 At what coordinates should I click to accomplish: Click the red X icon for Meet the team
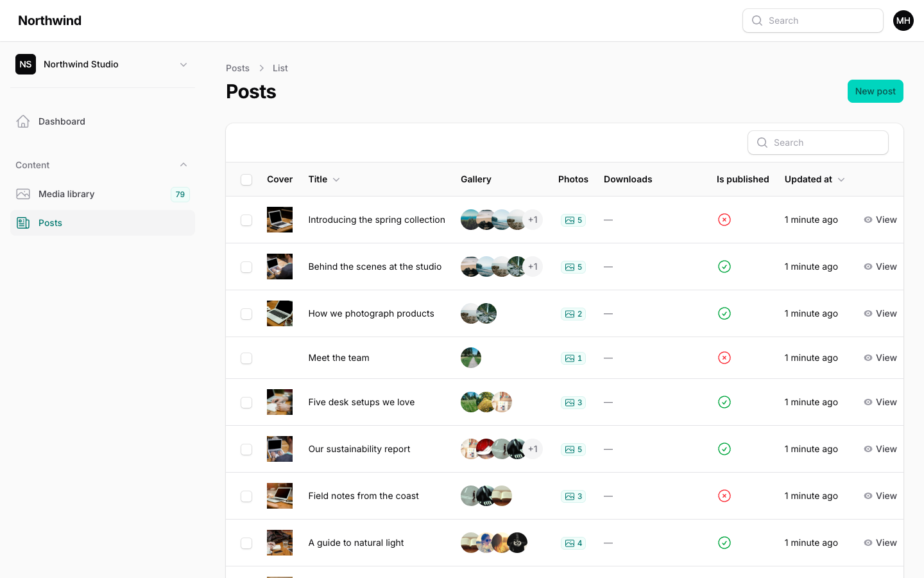724,358
